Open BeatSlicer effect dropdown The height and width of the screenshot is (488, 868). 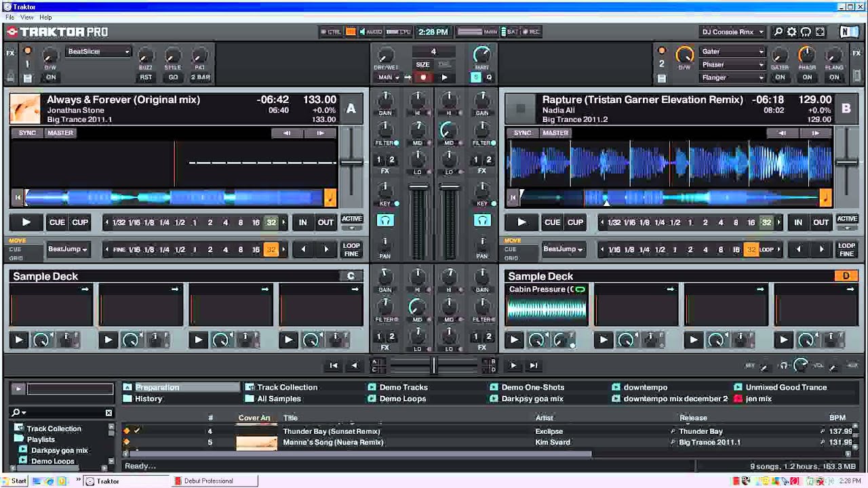tap(98, 52)
